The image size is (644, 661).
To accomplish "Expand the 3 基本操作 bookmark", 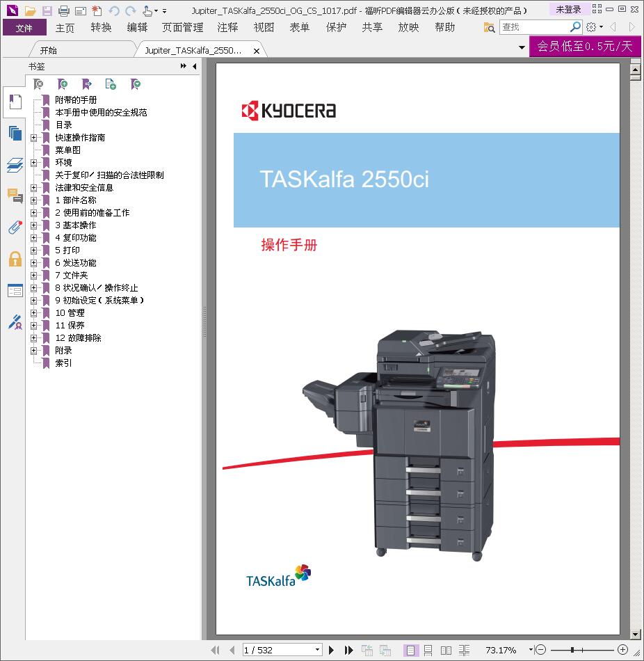I will [x=33, y=225].
